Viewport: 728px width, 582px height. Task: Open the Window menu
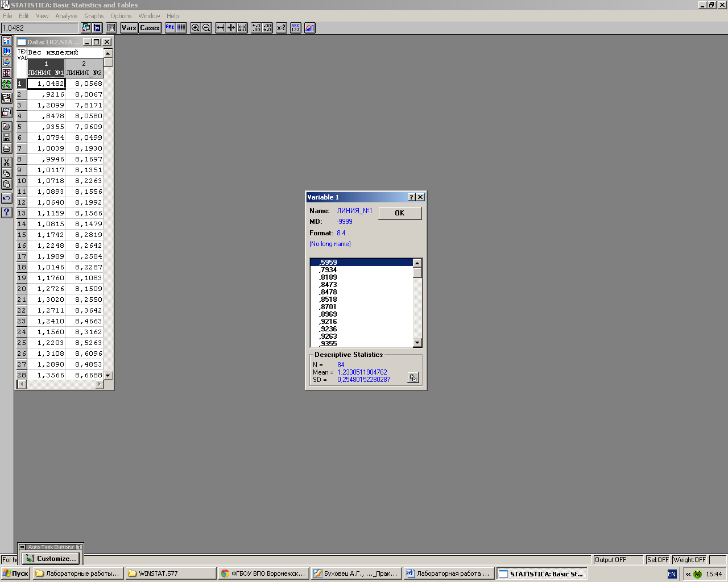tap(149, 16)
